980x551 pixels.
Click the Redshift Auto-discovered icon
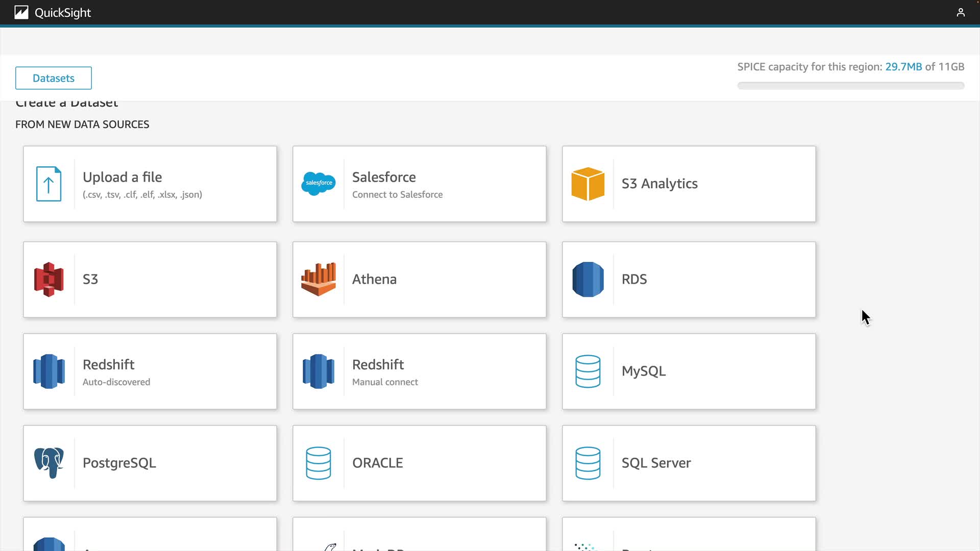[48, 371]
